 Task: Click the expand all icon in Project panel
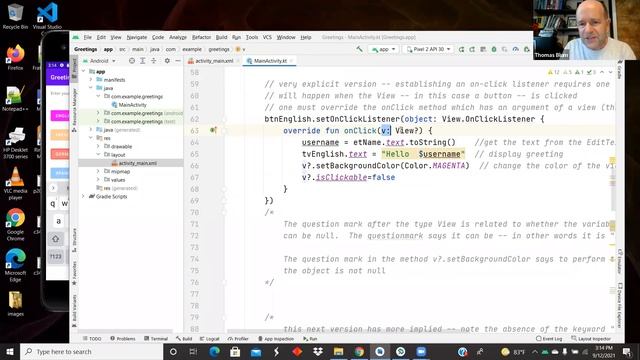pyautogui.click(x=142, y=61)
